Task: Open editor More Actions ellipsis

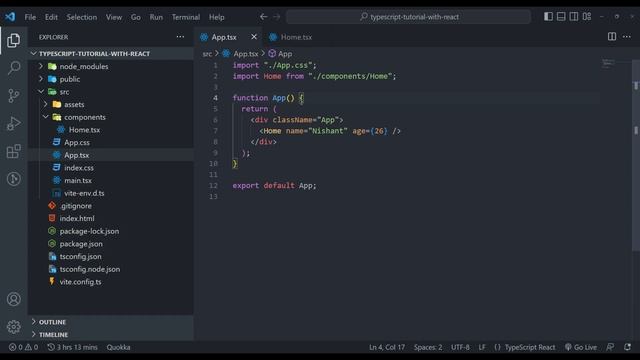Action: (x=627, y=37)
